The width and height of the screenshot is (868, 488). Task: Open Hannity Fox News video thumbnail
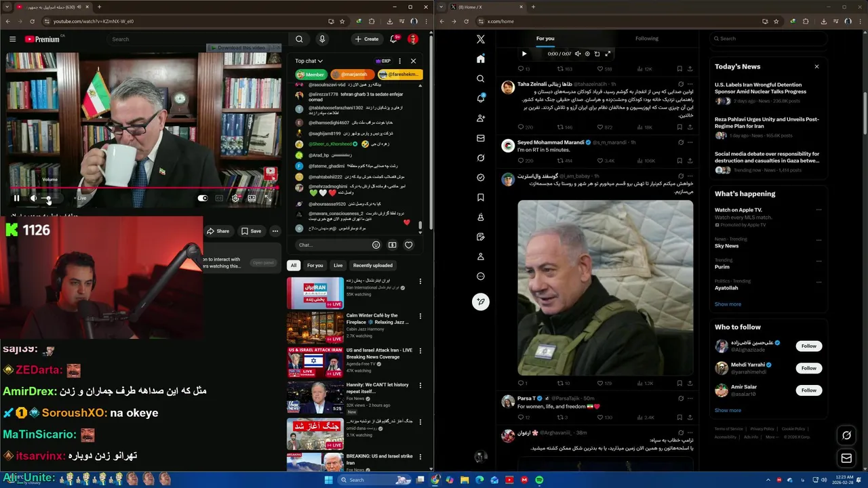(x=315, y=398)
